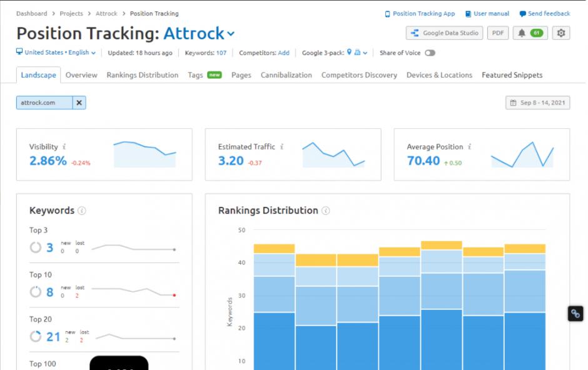This screenshot has width=588, height=370.
Task: Click the yellow segment of first bar
Action: point(274,249)
